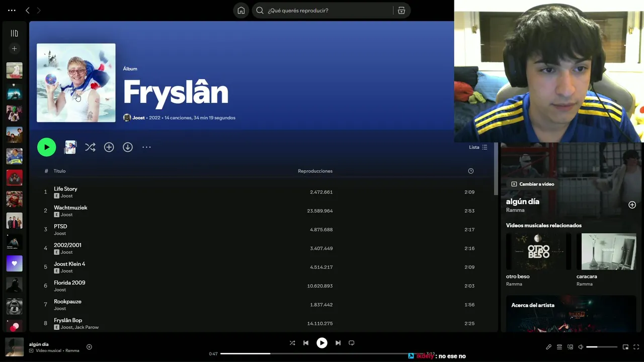The image size is (644, 362).
Task: Open the Home button
Action: tap(241, 10)
